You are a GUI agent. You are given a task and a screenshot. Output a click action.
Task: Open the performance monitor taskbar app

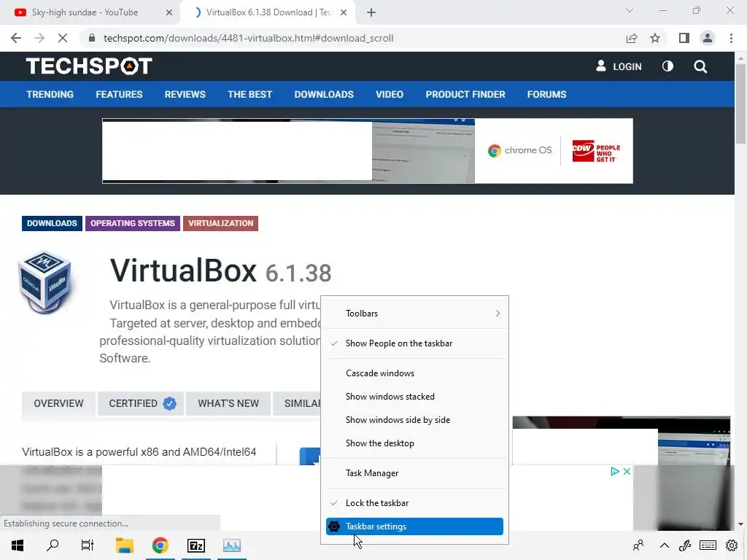(x=231, y=545)
